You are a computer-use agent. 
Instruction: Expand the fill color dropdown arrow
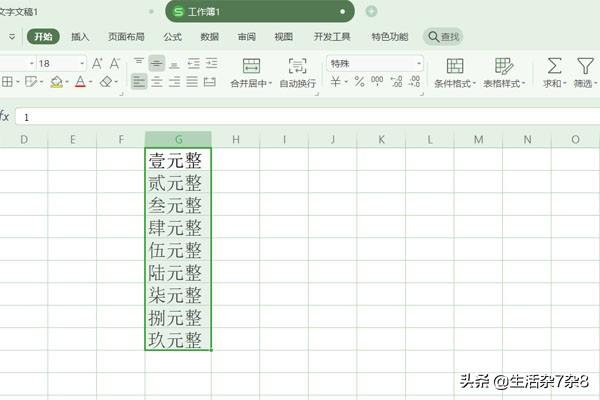click(67, 82)
